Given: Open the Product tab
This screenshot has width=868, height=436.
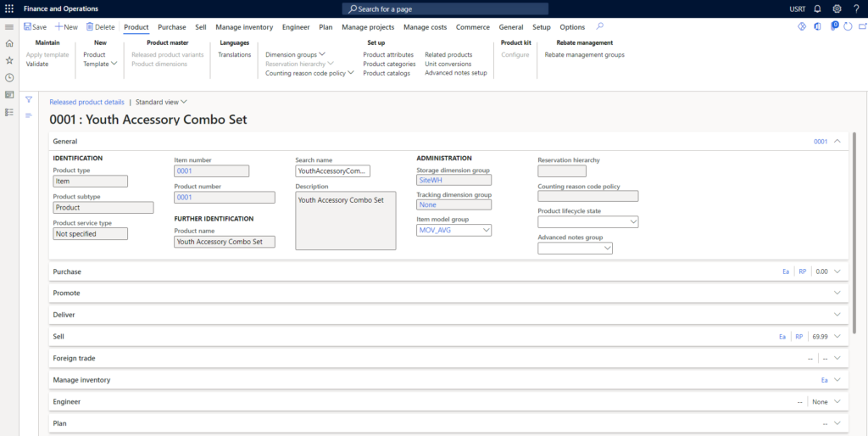Looking at the screenshot, I should pyautogui.click(x=136, y=27).
